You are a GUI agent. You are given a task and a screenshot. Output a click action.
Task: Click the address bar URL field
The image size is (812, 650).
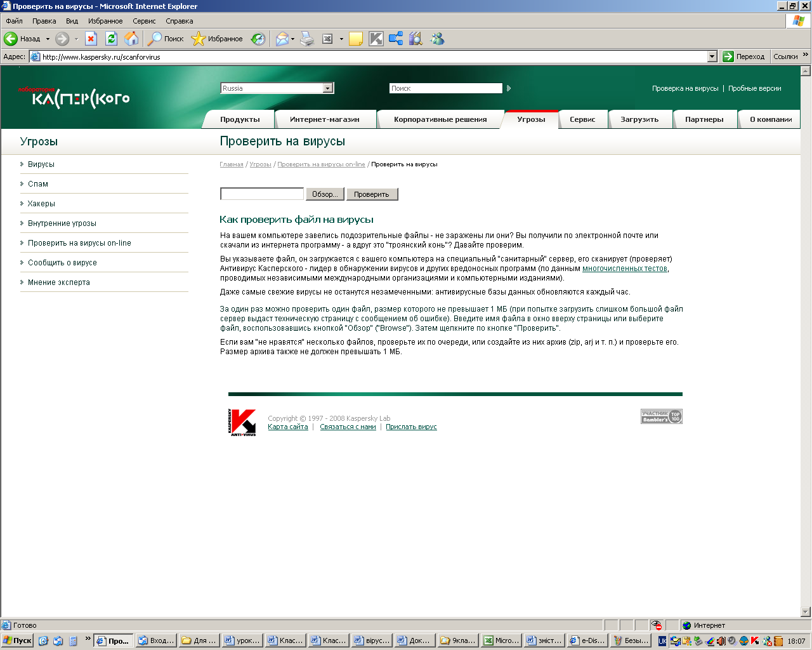[374, 56]
